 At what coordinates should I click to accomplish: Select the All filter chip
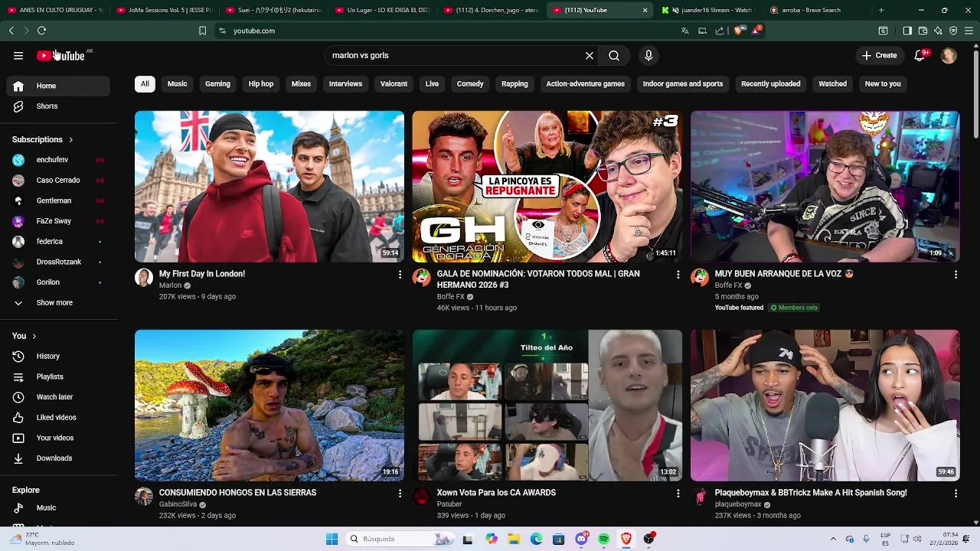click(145, 84)
